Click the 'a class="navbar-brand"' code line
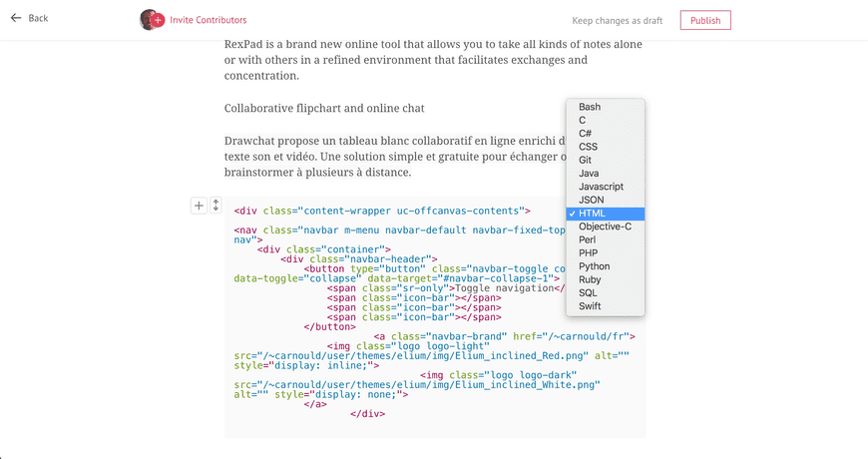 tap(504, 336)
